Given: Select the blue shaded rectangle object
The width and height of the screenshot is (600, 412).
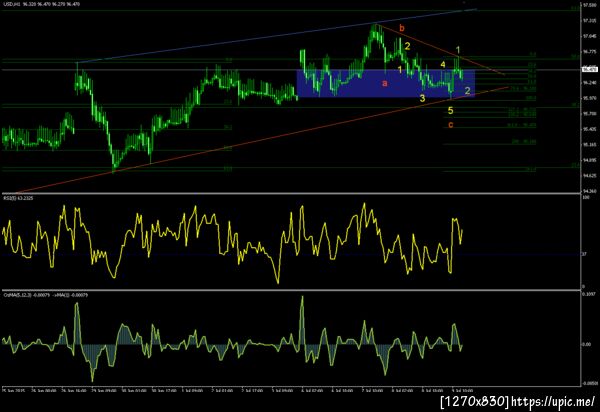Looking at the screenshot, I should coord(386,83).
